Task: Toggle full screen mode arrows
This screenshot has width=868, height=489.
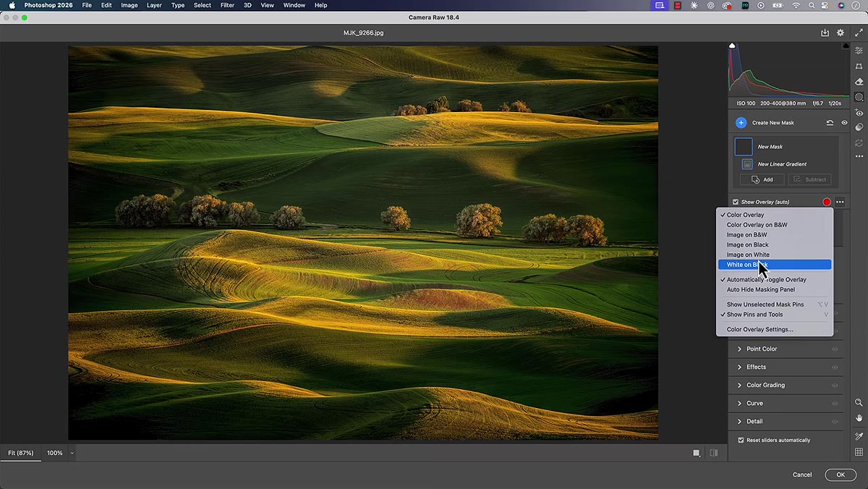Action: tap(859, 33)
